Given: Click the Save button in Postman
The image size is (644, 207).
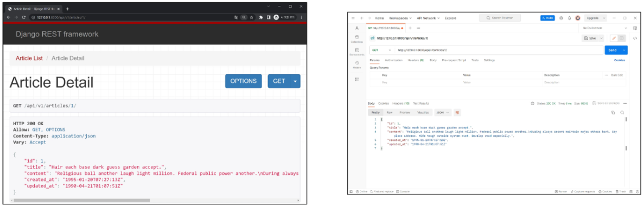Looking at the screenshot, I should (590, 38).
